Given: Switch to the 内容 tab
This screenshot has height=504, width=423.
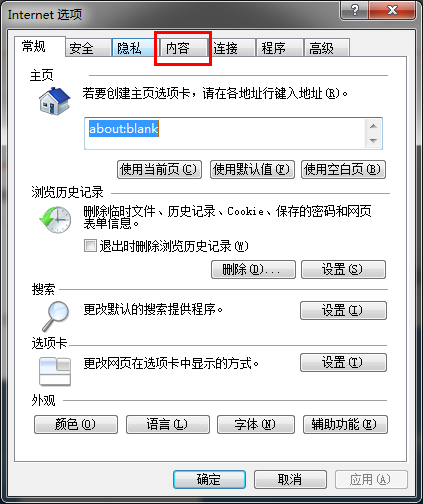Looking at the screenshot, I should coord(183,48).
